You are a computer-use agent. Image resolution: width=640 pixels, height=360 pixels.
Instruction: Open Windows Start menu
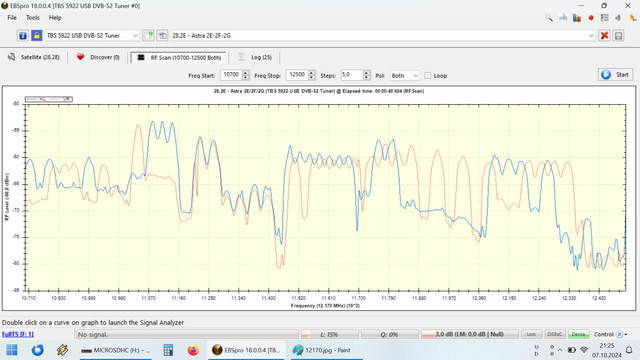[12, 350]
